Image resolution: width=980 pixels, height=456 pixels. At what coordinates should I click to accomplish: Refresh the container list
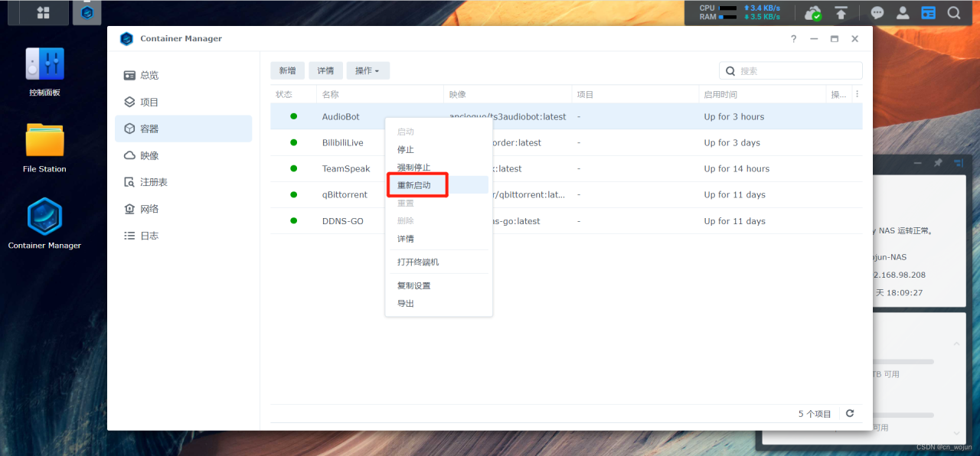849,413
